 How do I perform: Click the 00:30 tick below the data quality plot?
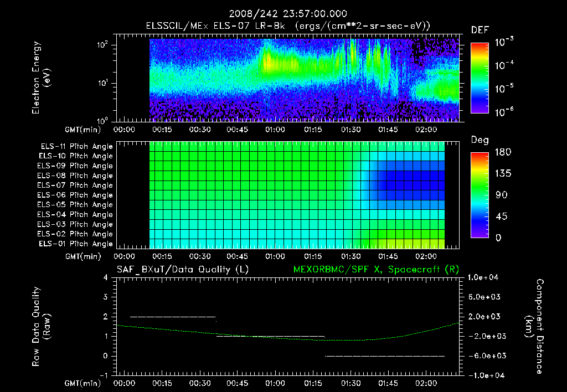pyautogui.click(x=199, y=383)
